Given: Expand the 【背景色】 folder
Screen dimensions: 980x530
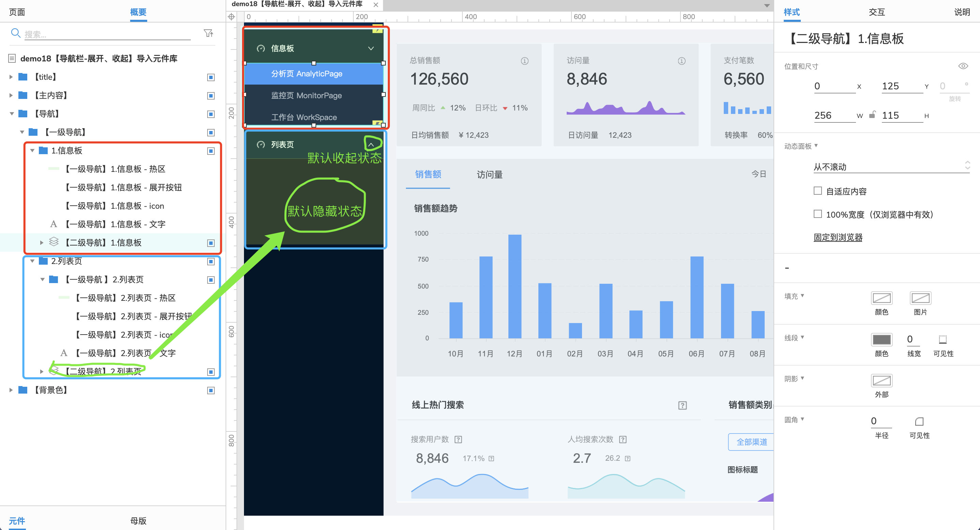Looking at the screenshot, I should [11, 390].
